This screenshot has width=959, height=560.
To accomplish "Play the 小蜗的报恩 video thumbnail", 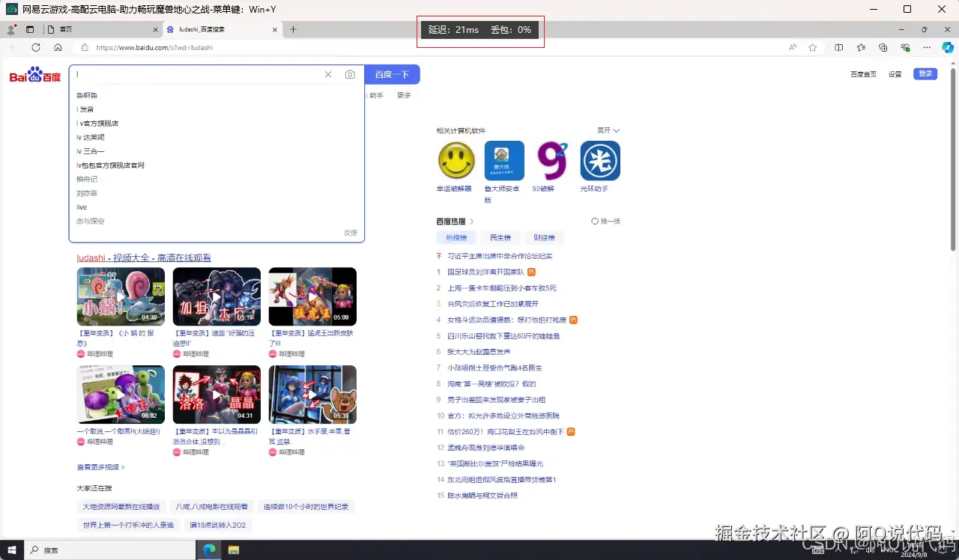I will point(121,296).
